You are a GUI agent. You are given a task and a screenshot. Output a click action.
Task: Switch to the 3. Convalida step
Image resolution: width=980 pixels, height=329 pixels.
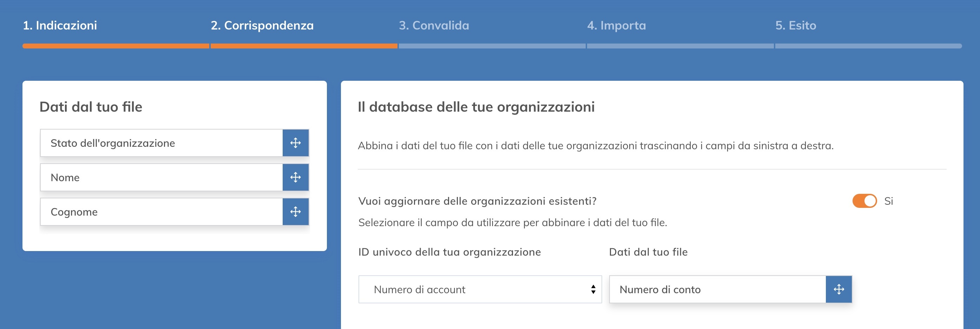pyautogui.click(x=434, y=26)
